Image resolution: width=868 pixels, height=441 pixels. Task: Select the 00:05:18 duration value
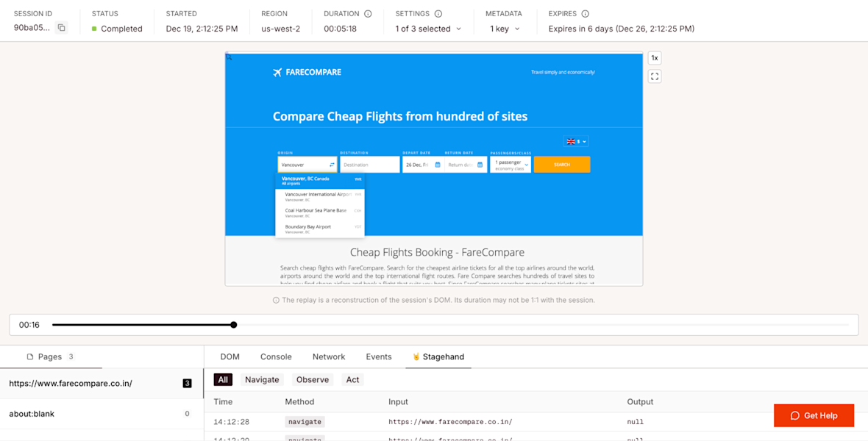[340, 29]
